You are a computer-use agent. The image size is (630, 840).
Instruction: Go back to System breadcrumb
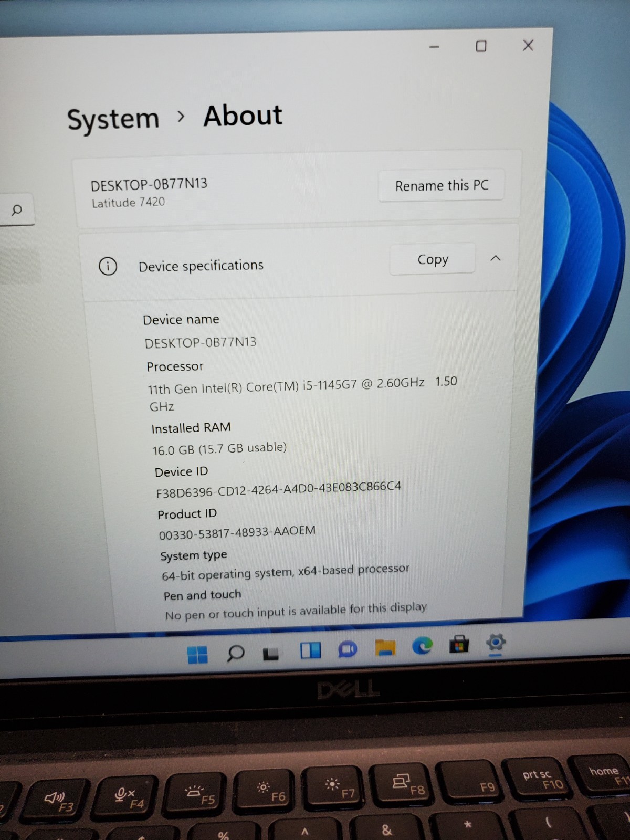113,119
